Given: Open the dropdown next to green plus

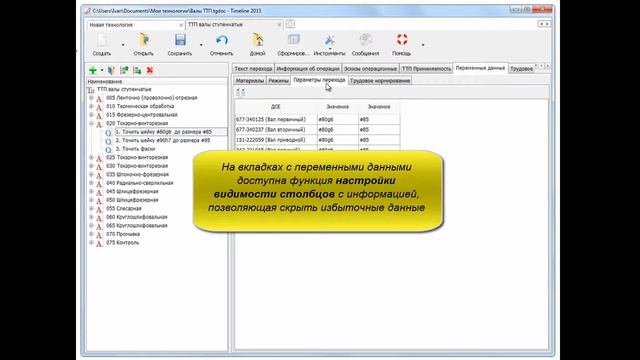Looking at the screenshot, I should (x=102, y=70).
